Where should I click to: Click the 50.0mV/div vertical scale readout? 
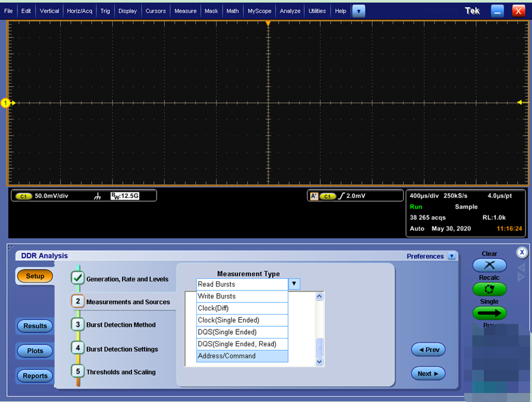[x=51, y=196]
